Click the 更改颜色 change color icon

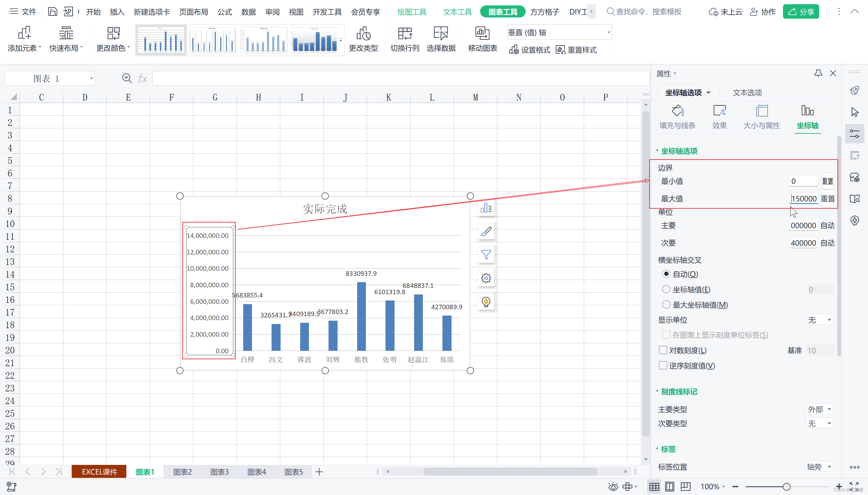[x=113, y=33]
